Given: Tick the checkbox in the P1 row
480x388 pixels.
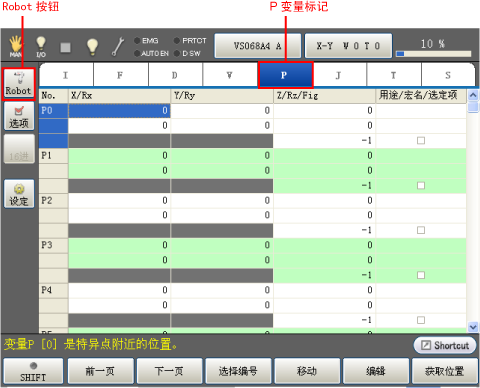Looking at the screenshot, I should (x=421, y=185).
